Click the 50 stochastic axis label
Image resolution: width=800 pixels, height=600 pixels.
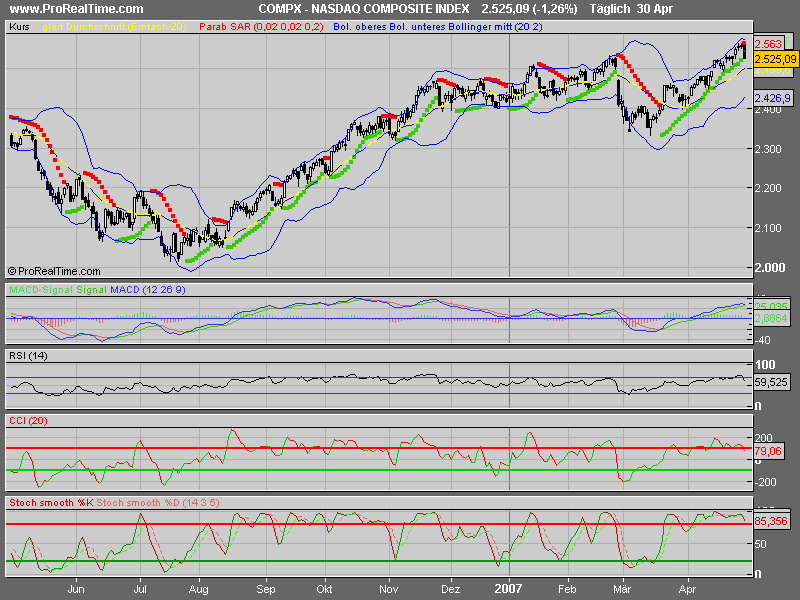click(761, 544)
